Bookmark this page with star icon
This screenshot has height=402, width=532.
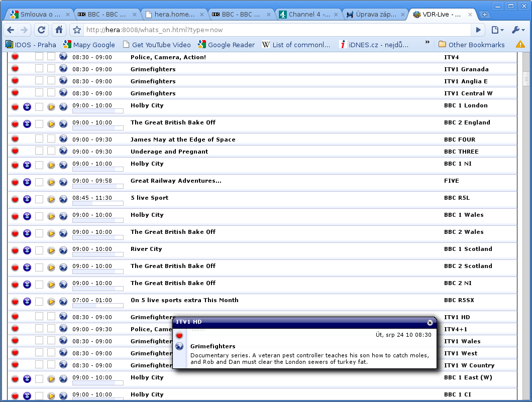coord(77,30)
